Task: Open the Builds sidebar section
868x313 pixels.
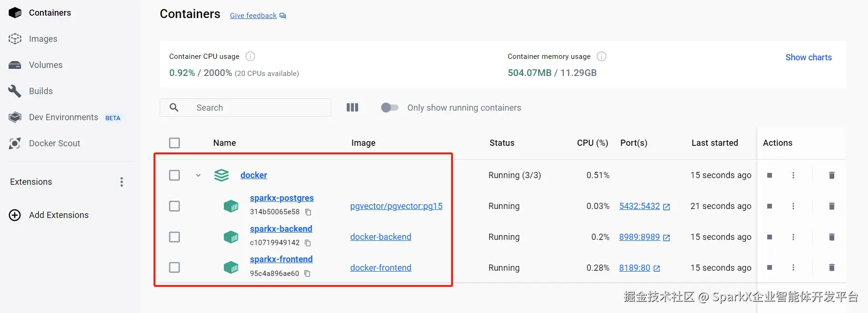Action: tap(41, 91)
